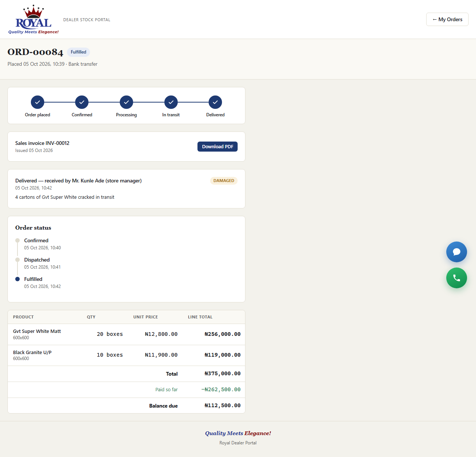
Task: Download the invoice PDF
Action: (x=218, y=146)
